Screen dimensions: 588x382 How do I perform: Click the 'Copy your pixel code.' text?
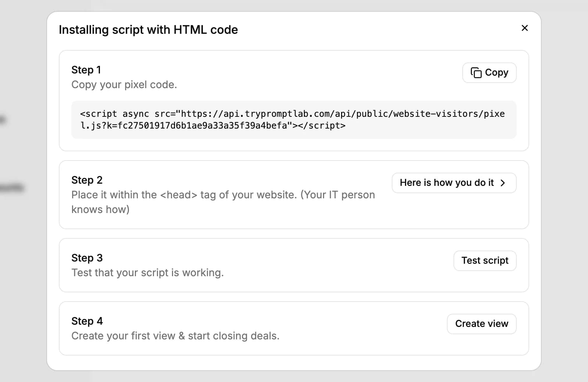pyautogui.click(x=124, y=85)
